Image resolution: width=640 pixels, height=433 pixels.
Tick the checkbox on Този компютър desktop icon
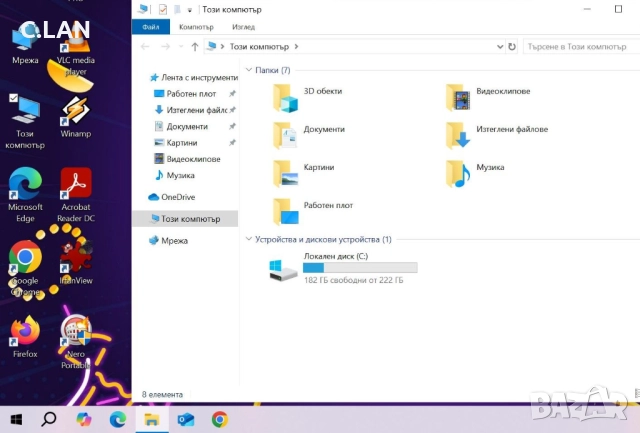13,98
